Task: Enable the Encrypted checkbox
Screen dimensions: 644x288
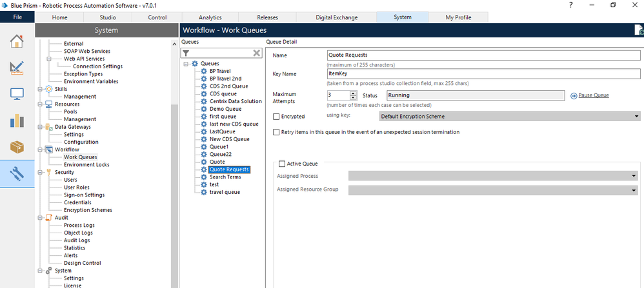Action: tap(276, 117)
